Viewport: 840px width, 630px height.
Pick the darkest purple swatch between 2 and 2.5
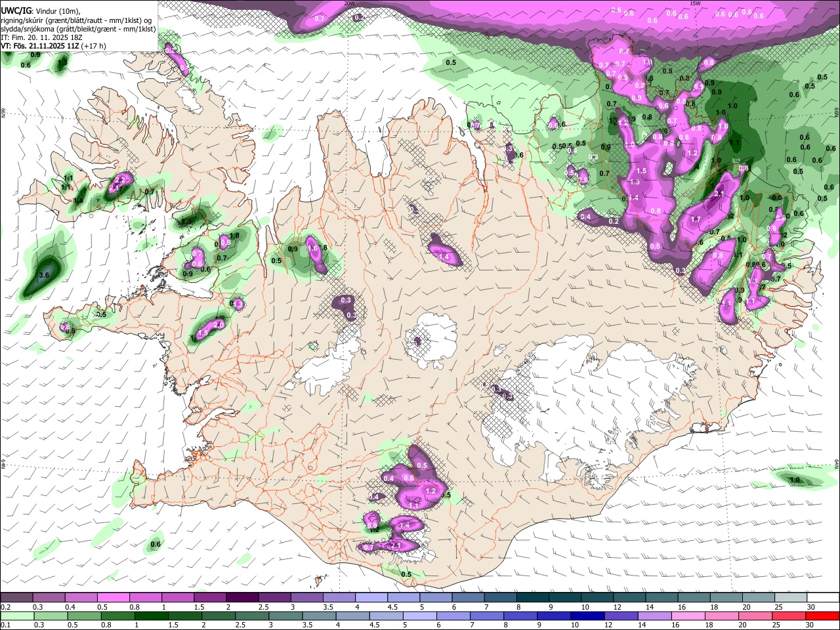pyautogui.click(x=242, y=598)
